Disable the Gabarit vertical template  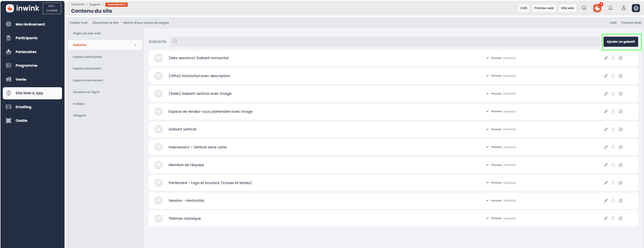coord(620,129)
